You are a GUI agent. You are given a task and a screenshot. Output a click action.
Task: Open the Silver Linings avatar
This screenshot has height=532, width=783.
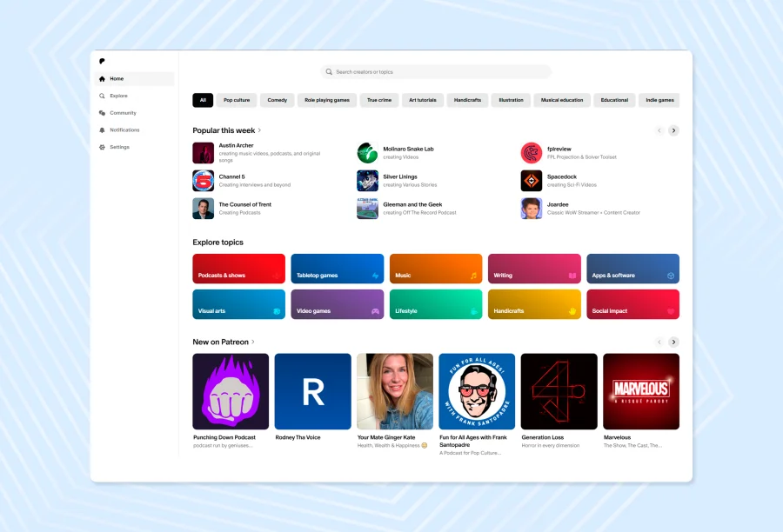(367, 181)
